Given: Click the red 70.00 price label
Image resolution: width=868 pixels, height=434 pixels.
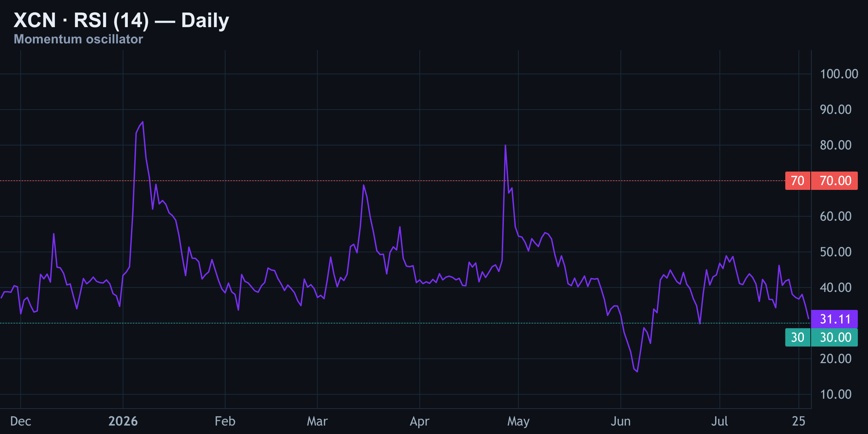Looking at the screenshot, I should click(x=835, y=181).
